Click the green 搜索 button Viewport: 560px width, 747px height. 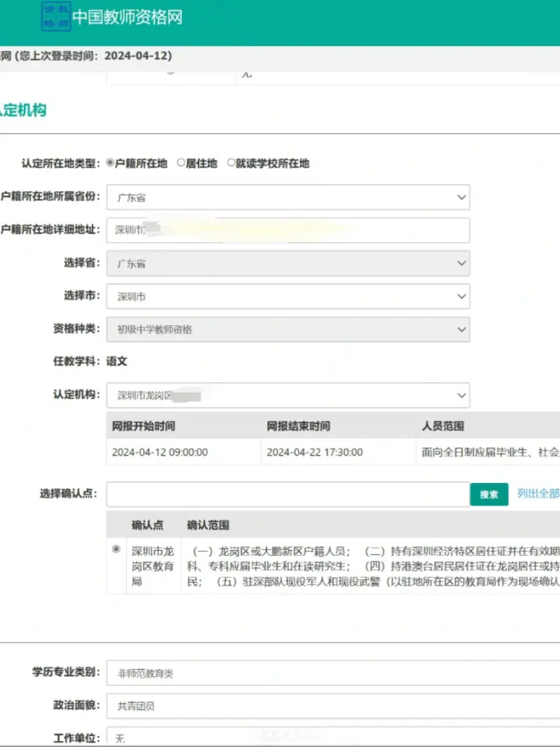click(x=489, y=494)
